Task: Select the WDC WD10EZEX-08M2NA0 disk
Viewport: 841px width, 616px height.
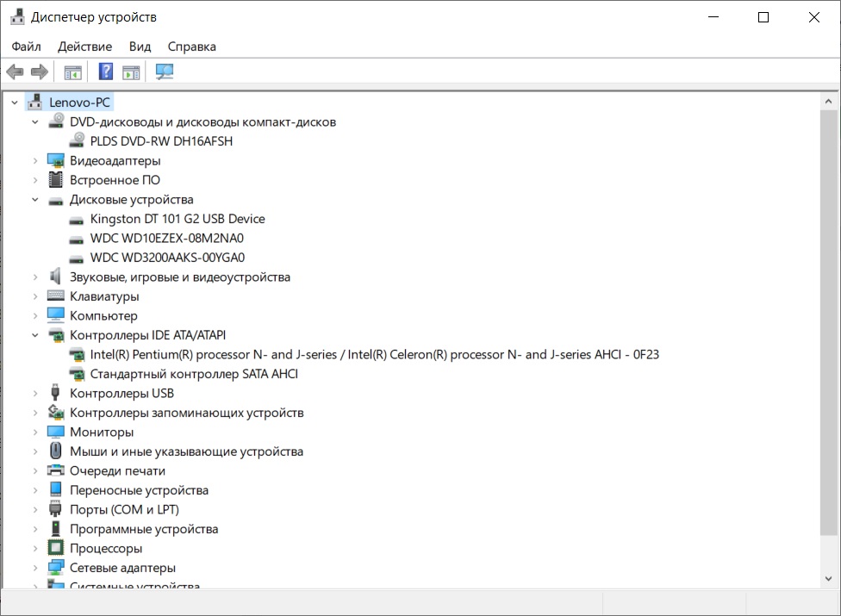Action: tap(167, 239)
